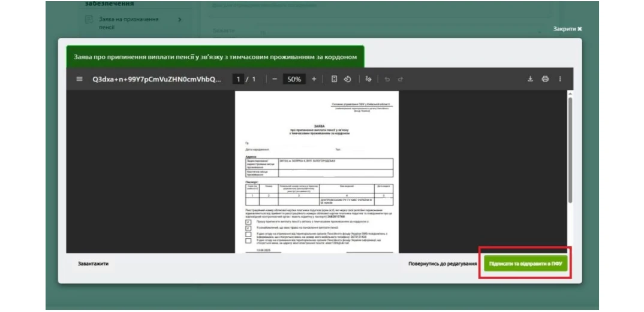The image size is (644, 312).
Task: Click the fit to page icon
Action: coord(335,79)
